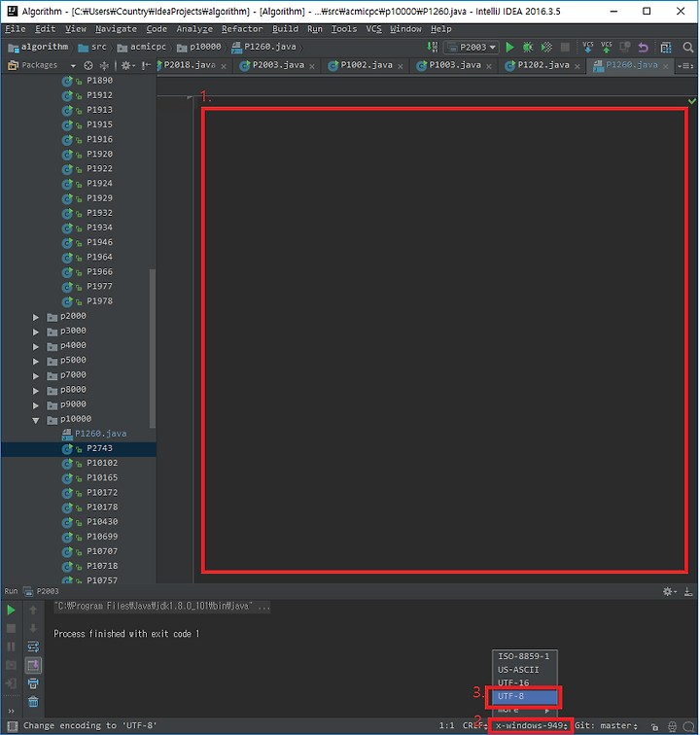Click the toolbar Stop button
Image resolution: width=700 pixels, height=735 pixels.
566,48
